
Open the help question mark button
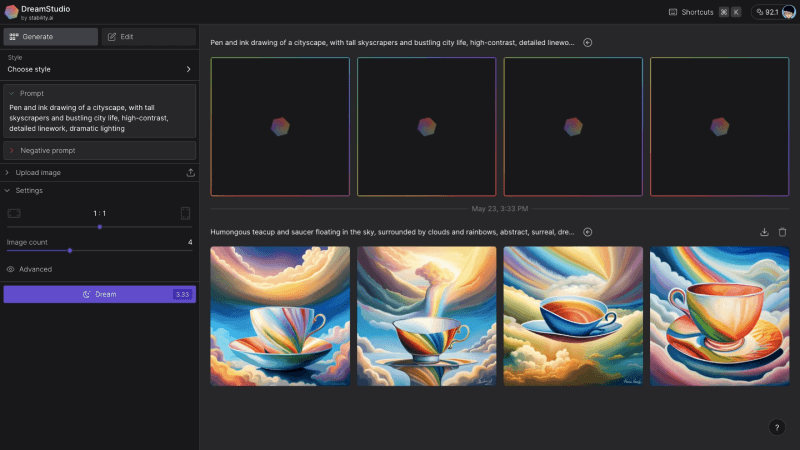coord(778,427)
